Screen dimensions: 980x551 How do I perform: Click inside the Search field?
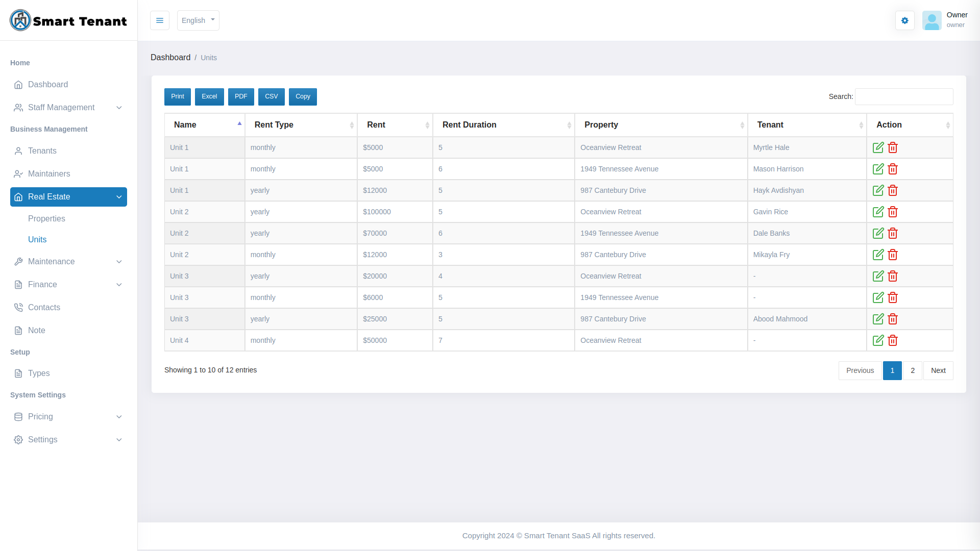(903, 96)
